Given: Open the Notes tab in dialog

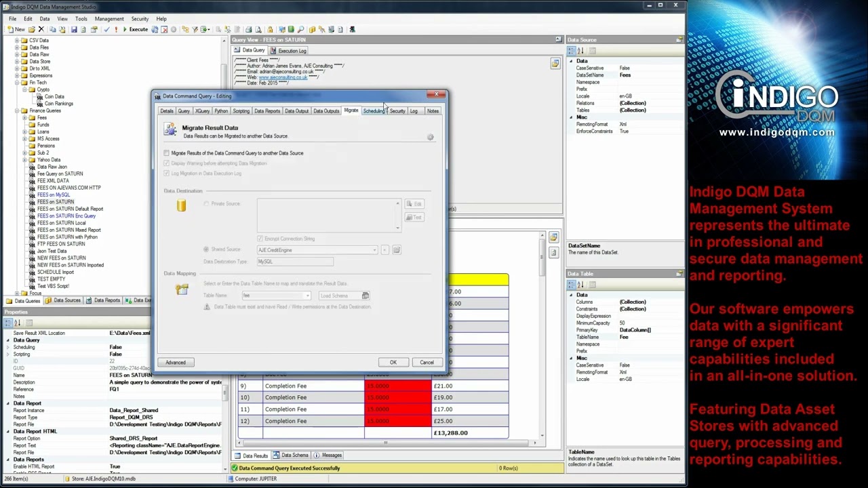Looking at the screenshot, I should coord(433,111).
